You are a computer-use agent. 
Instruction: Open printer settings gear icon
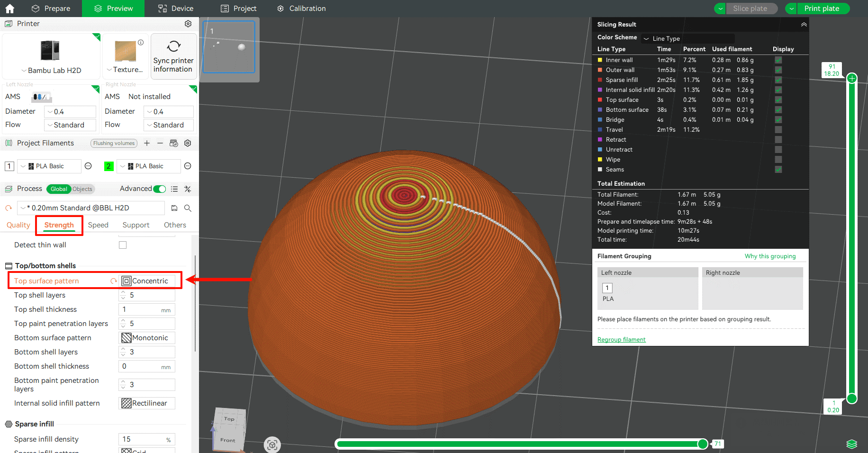[x=188, y=24]
